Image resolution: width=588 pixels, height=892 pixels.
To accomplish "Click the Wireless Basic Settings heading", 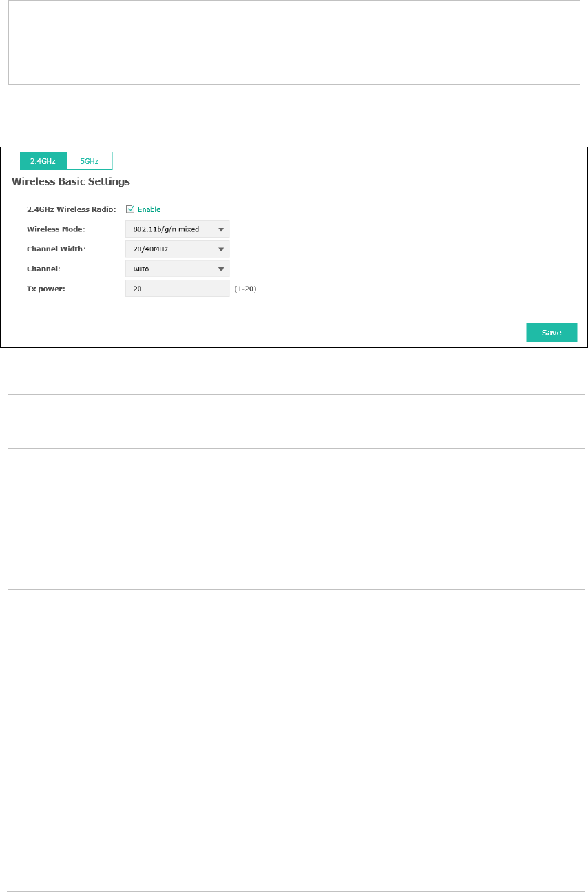I will tap(71, 182).
